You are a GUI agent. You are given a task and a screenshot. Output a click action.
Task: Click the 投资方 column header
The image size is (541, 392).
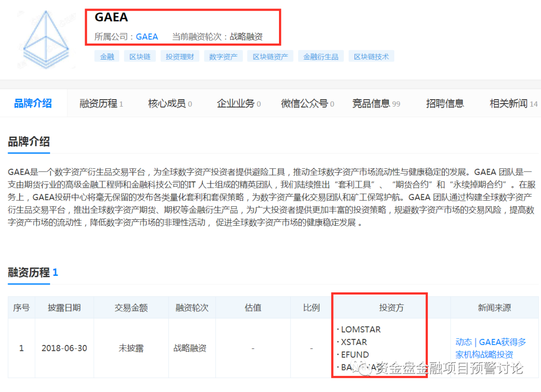(x=391, y=307)
